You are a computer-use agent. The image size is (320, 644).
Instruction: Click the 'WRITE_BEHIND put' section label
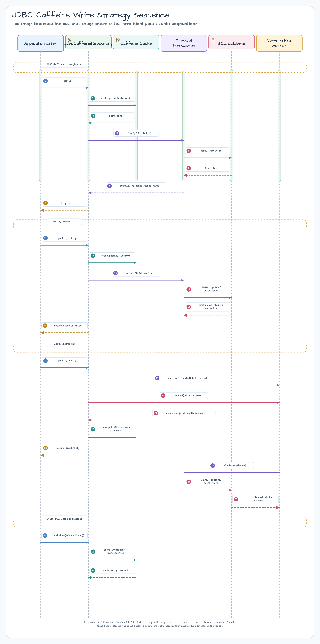tap(64, 344)
